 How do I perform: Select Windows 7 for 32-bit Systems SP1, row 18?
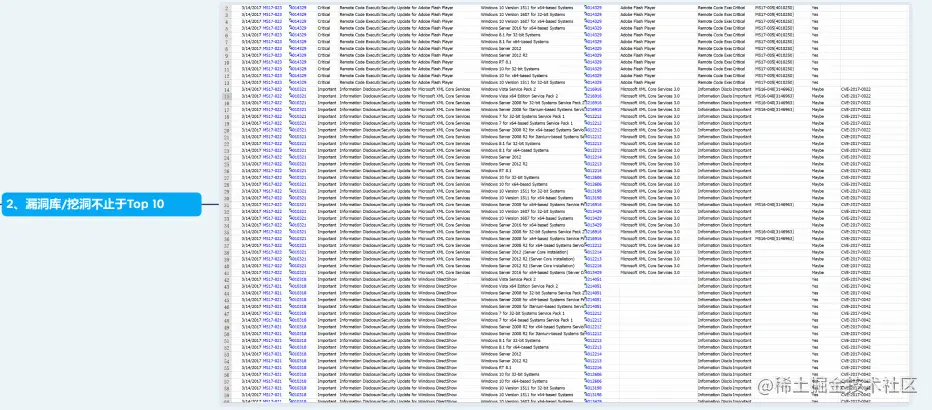[523, 116]
